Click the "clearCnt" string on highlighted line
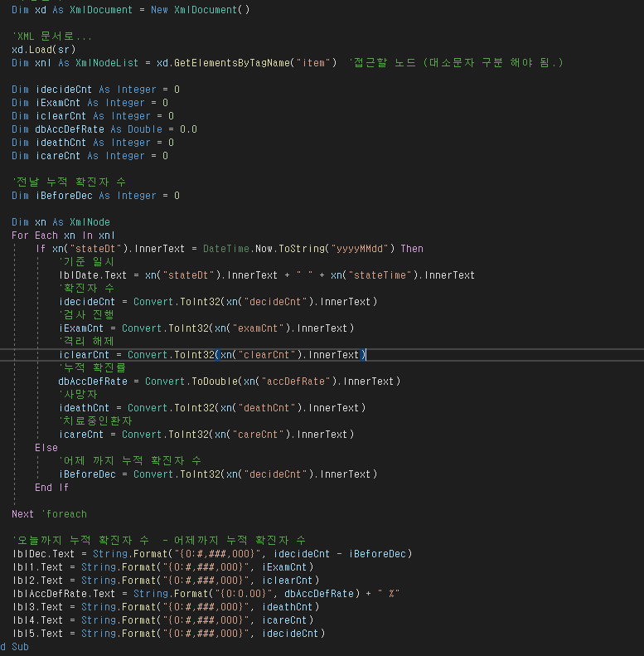Viewport: 644px width, 656px height. 267,355
